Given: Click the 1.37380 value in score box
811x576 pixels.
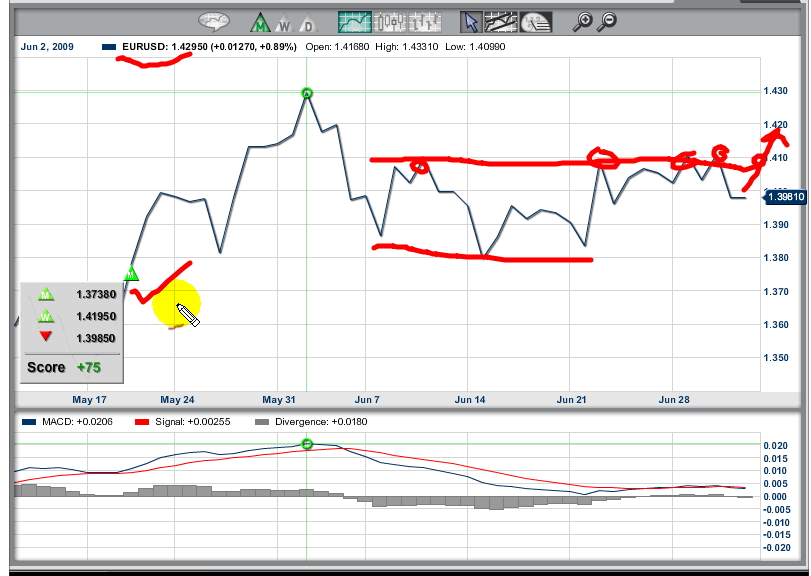Looking at the screenshot, I should coord(96,294).
